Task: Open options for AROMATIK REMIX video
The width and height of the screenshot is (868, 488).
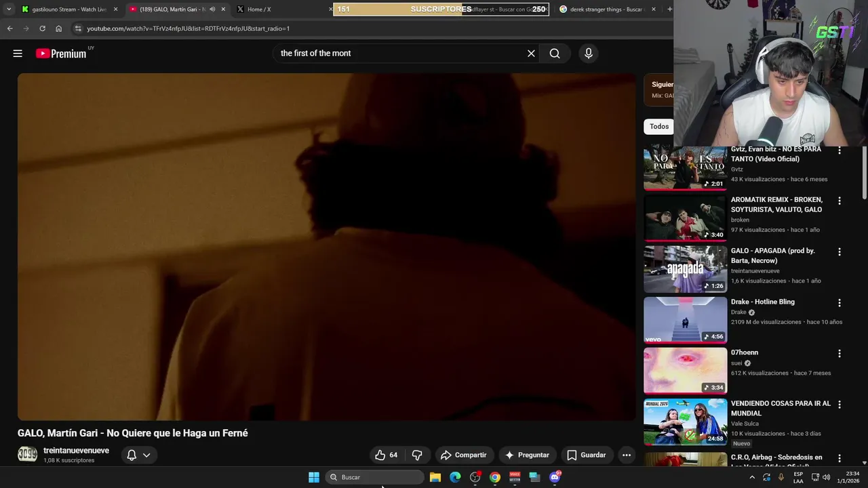Action: click(x=840, y=201)
